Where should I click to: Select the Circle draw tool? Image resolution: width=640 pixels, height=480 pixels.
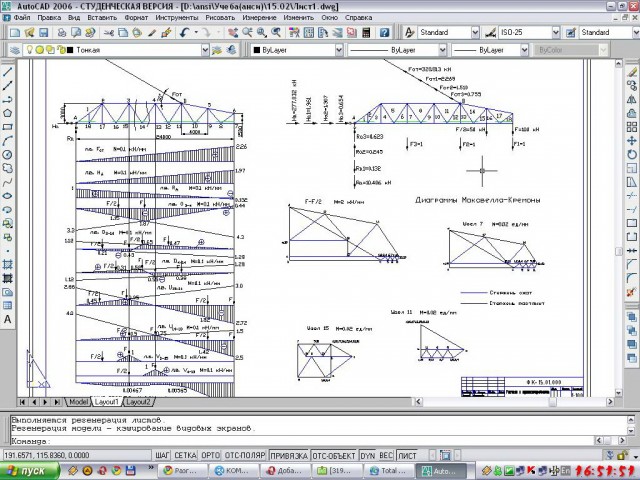click(x=7, y=155)
